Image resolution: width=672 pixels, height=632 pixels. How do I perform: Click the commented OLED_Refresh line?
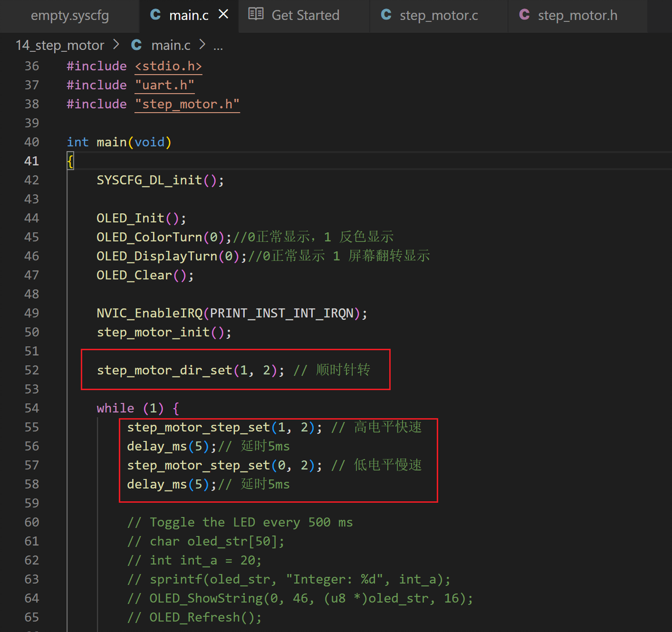[x=194, y=617]
